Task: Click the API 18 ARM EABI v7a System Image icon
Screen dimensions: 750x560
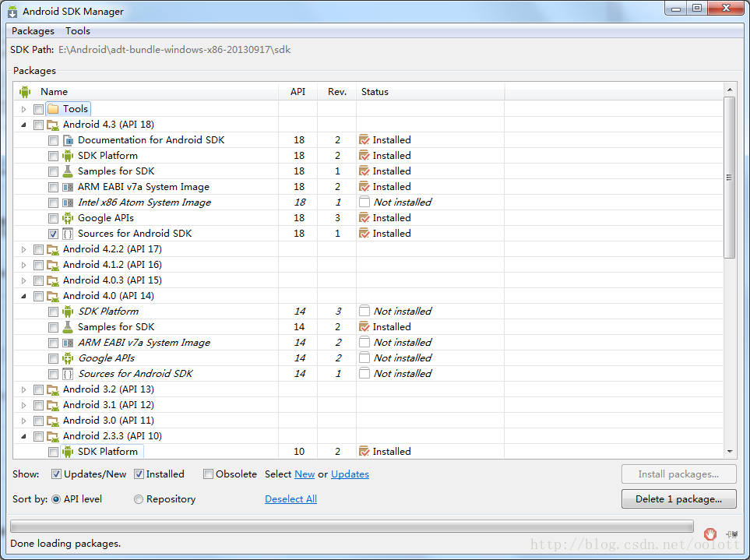Action: pyautogui.click(x=68, y=187)
